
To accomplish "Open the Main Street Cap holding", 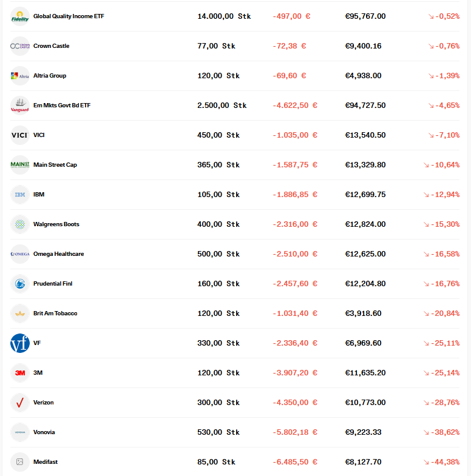I will 55,165.
